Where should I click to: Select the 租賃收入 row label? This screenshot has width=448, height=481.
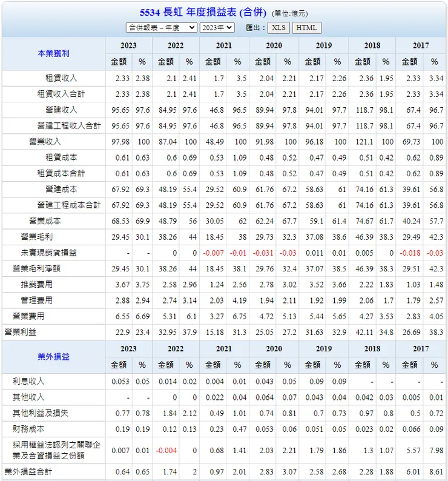(61, 78)
